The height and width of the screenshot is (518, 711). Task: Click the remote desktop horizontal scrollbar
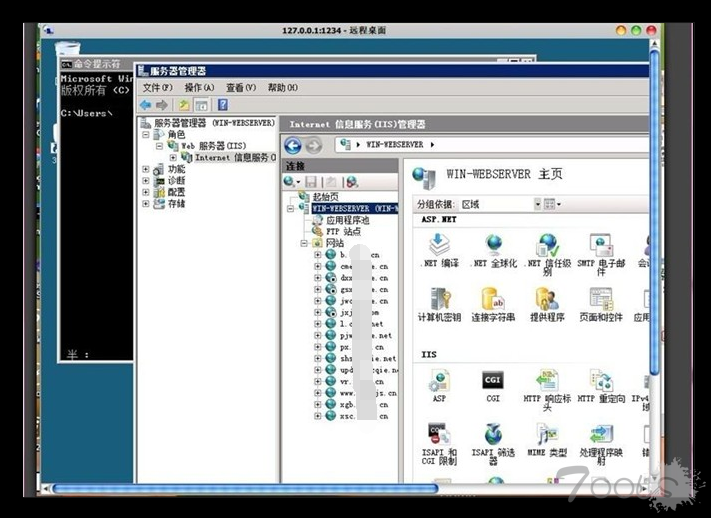pos(245,489)
